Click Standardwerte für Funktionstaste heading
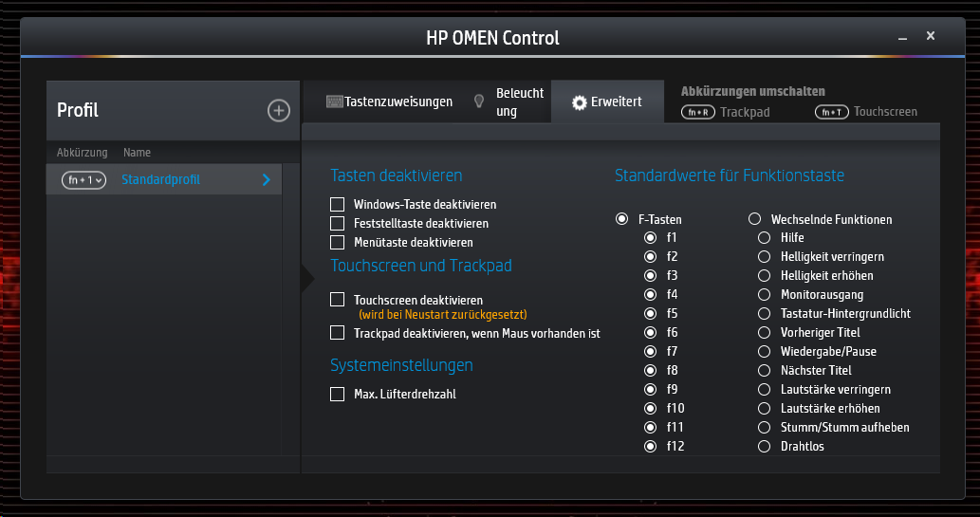This screenshot has width=980, height=517. point(730,175)
